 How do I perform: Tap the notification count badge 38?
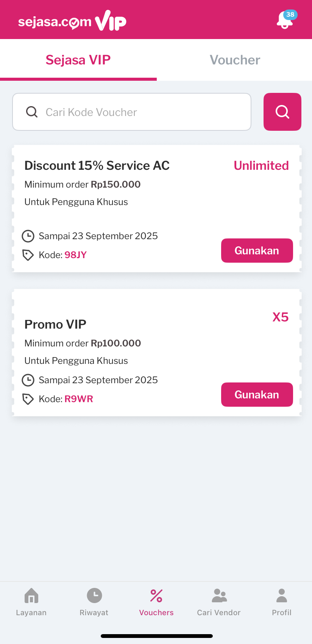(x=290, y=14)
